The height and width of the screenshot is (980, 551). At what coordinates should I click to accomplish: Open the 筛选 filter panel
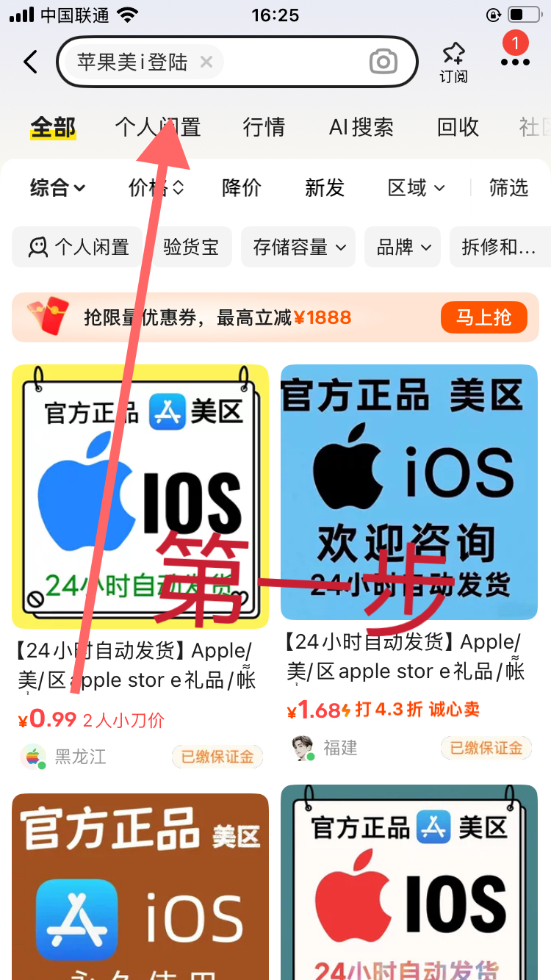(509, 188)
